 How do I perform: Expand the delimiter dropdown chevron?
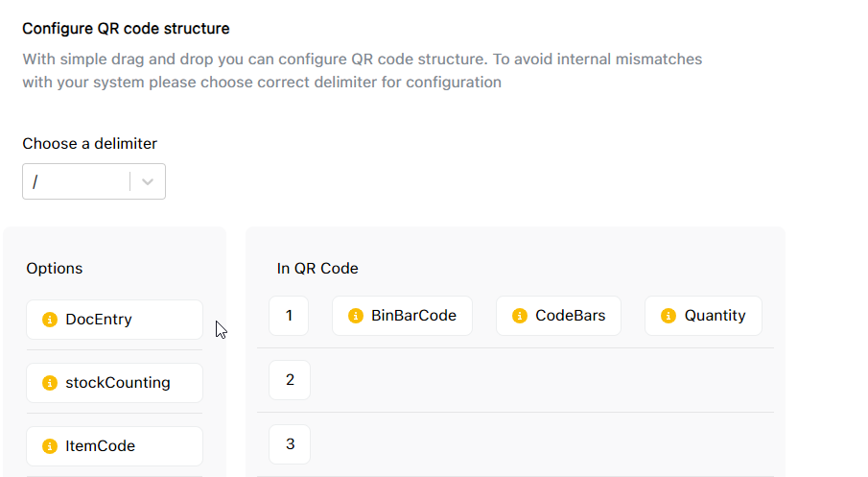(148, 181)
